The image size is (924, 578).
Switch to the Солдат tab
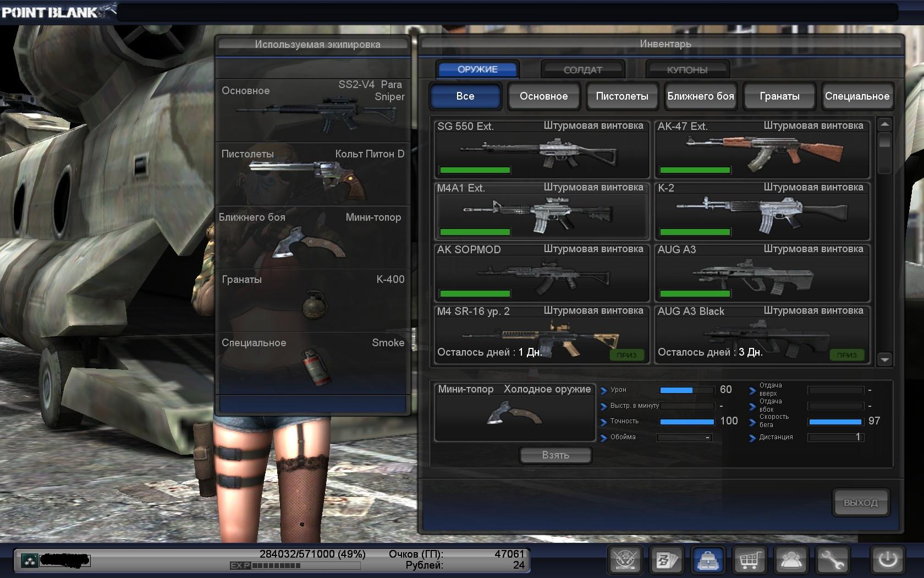click(x=582, y=70)
